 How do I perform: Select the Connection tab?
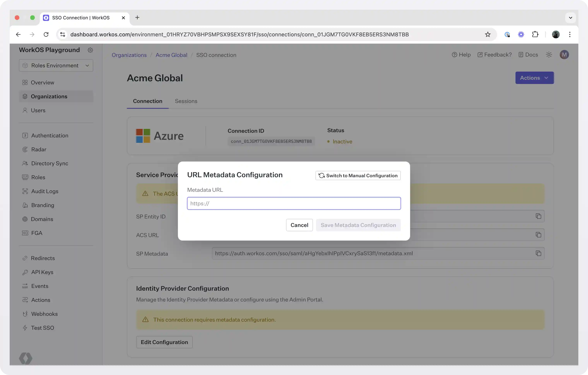point(148,101)
